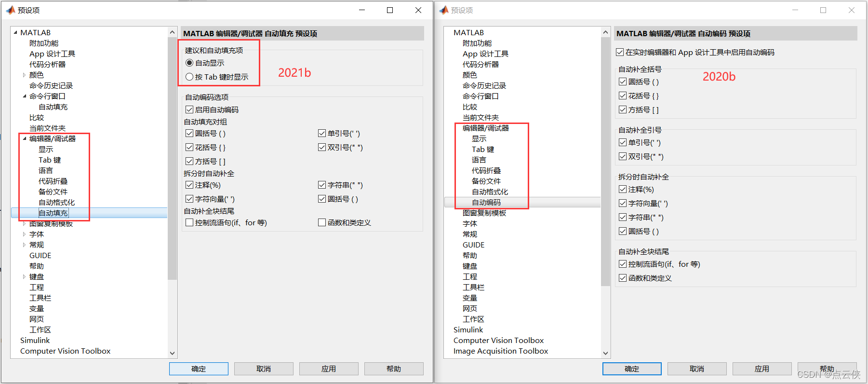Toggle 字符串 checkbox in right window

tap(623, 218)
